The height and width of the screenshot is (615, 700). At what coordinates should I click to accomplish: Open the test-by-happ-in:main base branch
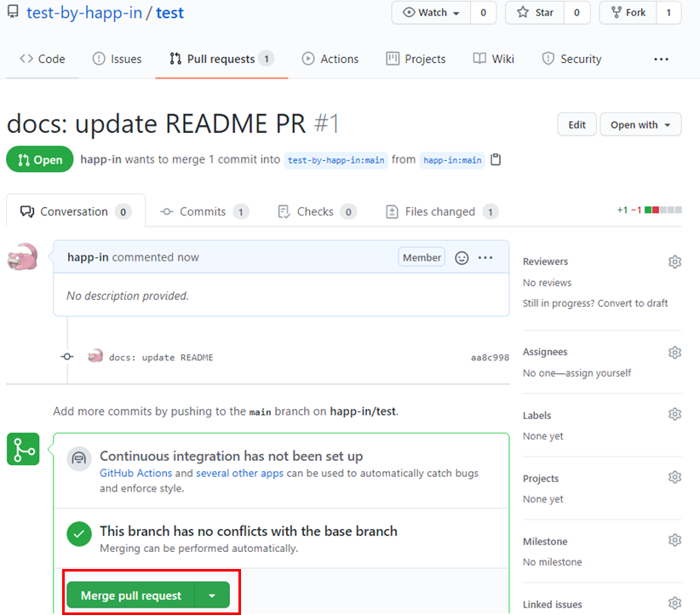(336, 160)
